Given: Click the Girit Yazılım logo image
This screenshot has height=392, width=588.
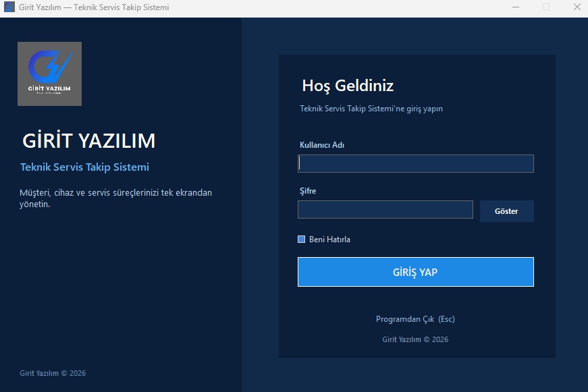Looking at the screenshot, I should click(49, 74).
